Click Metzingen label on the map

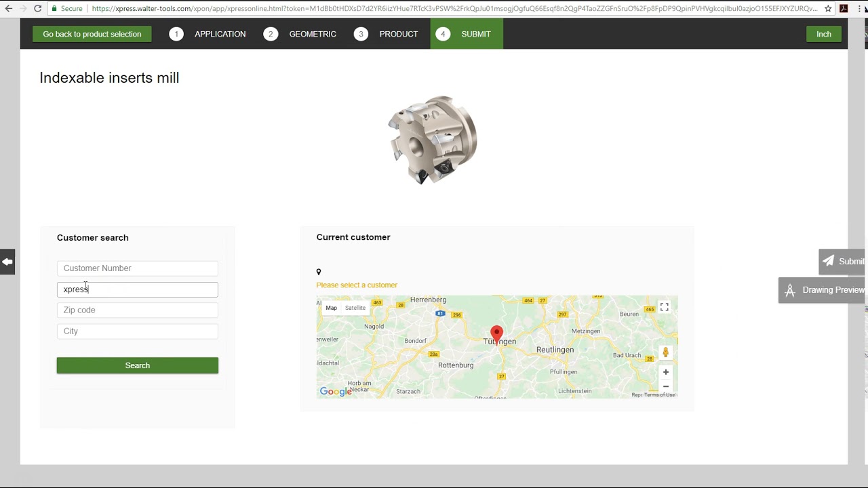point(586,331)
